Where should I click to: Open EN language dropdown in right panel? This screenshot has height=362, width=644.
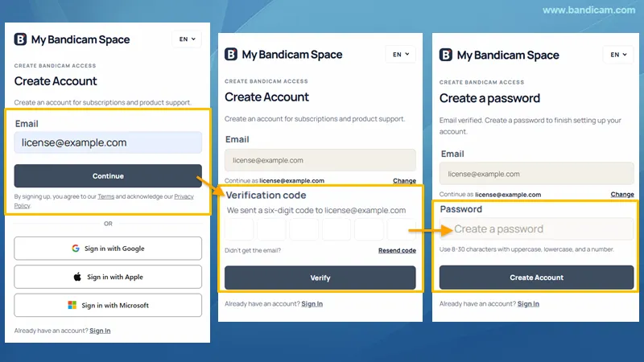click(618, 55)
